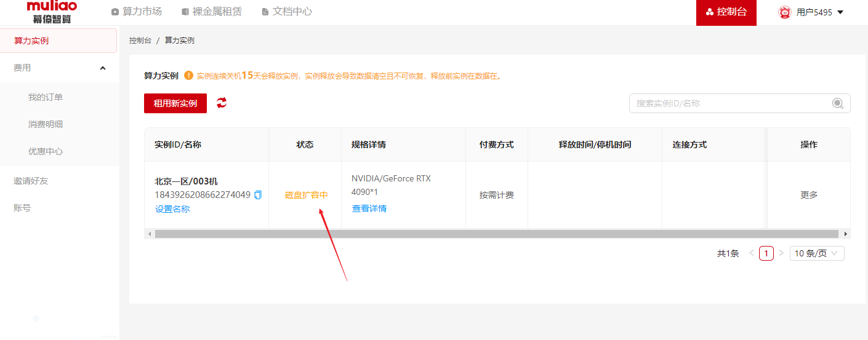Image resolution: width=868 pixels, height=340 pixels.
Task: Click the scrollbar left arrow
Action: click(149, 234)
